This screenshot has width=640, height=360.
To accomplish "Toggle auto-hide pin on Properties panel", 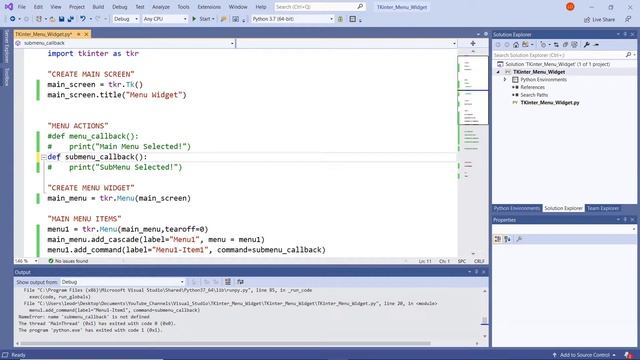I will (x=625, y=220).
